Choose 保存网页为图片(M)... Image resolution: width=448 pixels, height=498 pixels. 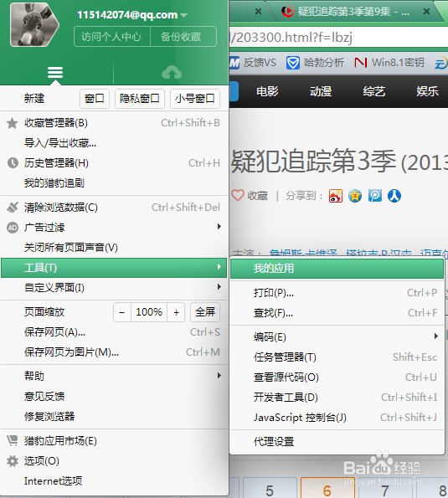tap(114, 352)
